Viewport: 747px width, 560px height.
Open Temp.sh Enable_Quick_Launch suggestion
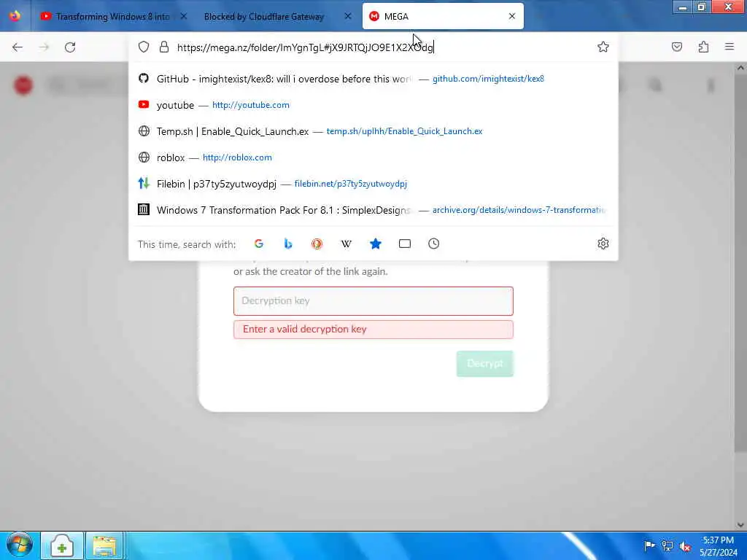[x=373, y=131]
